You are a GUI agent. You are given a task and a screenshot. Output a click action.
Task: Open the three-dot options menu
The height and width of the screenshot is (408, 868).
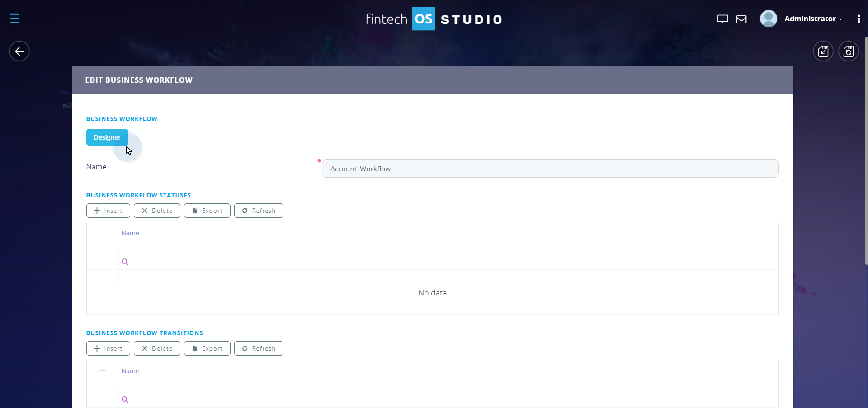859,19
